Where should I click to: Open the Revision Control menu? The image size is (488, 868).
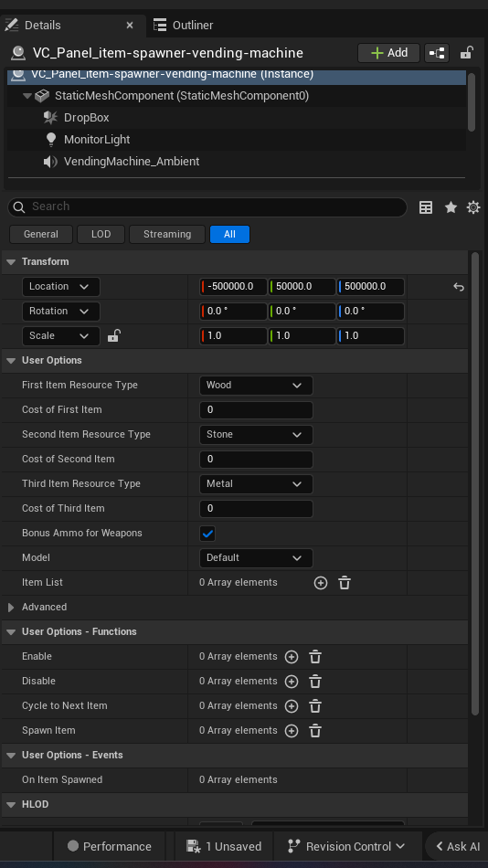[x=346, y=846]
